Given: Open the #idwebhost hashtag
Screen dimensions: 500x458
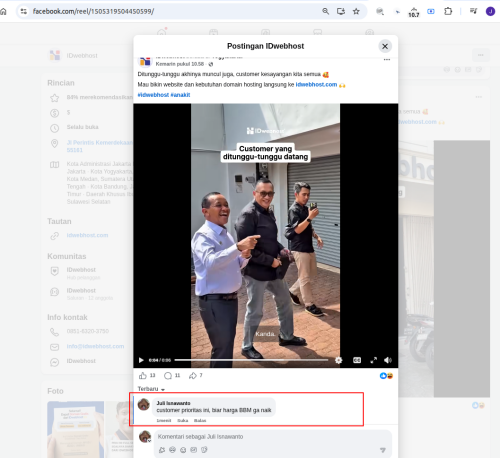Looking at the screenshot, I should pos(153,95).
